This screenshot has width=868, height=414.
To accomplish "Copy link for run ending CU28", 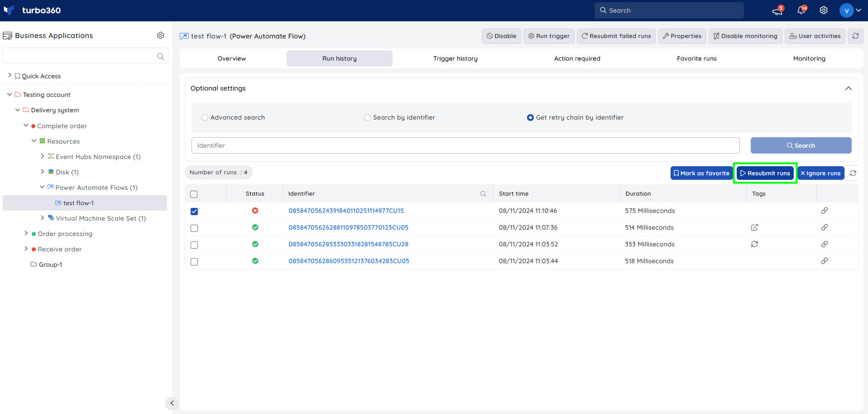I will pyautogui.click(x=825, y=244).
